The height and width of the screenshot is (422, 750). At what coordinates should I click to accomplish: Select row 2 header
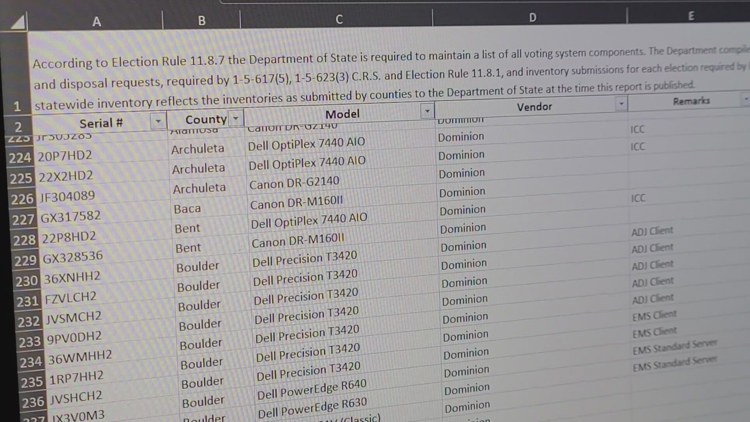[x=18, y=127]
